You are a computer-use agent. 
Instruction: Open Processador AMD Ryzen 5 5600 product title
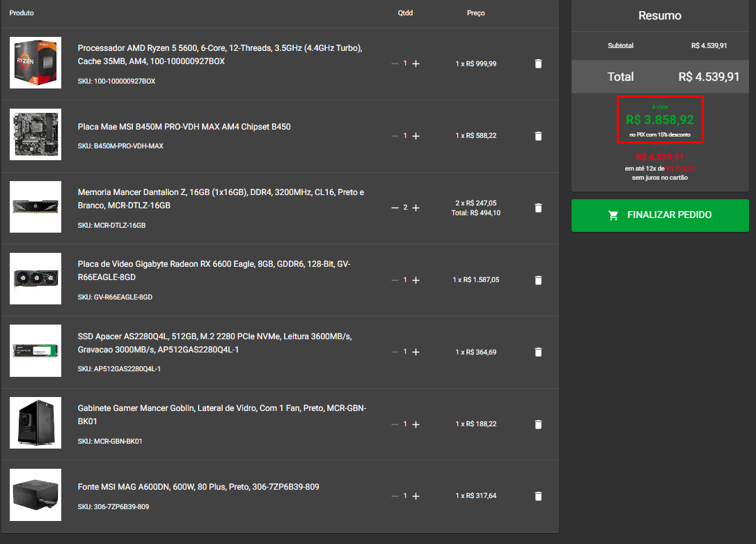[x=220, y=54]
